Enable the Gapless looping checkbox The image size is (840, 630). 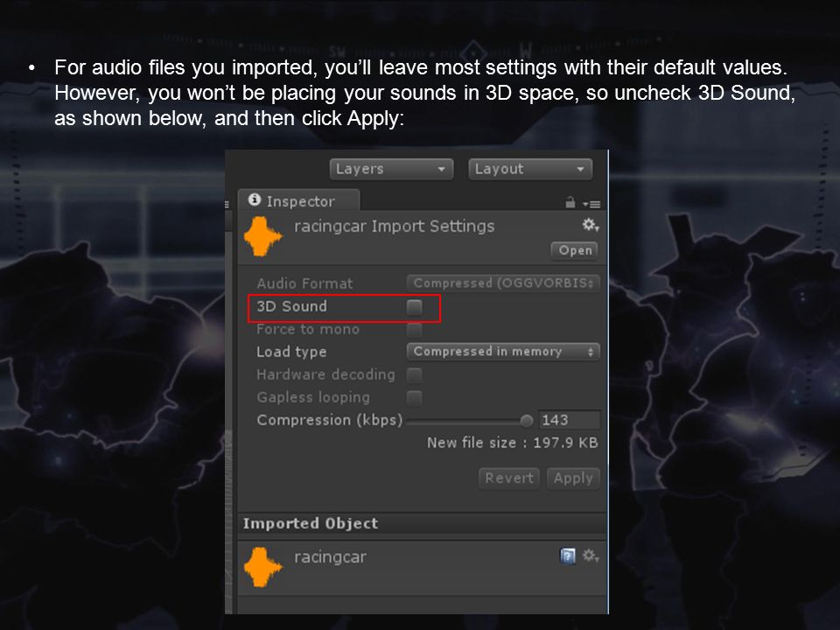point(414,398)
